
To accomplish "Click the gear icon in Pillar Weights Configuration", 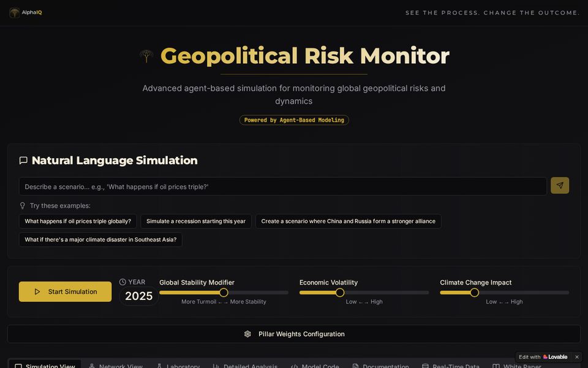I will (247, 334).
